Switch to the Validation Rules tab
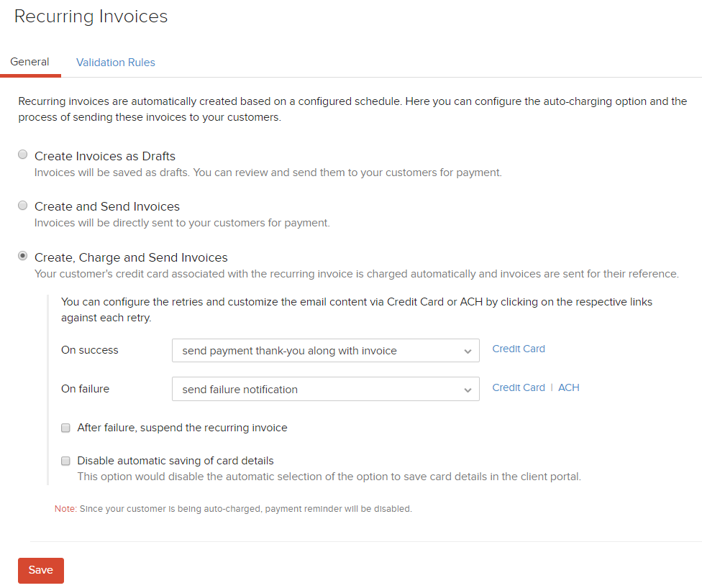 pos(115,63)
